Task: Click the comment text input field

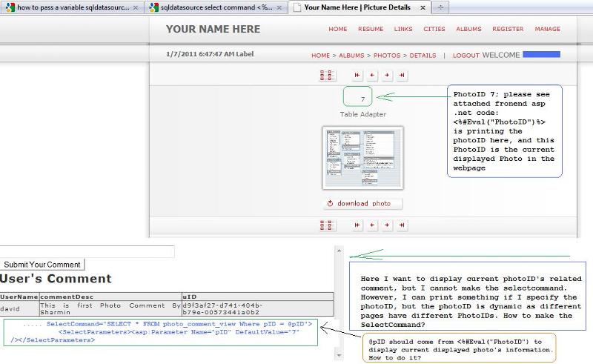Action: coord(87,252)
